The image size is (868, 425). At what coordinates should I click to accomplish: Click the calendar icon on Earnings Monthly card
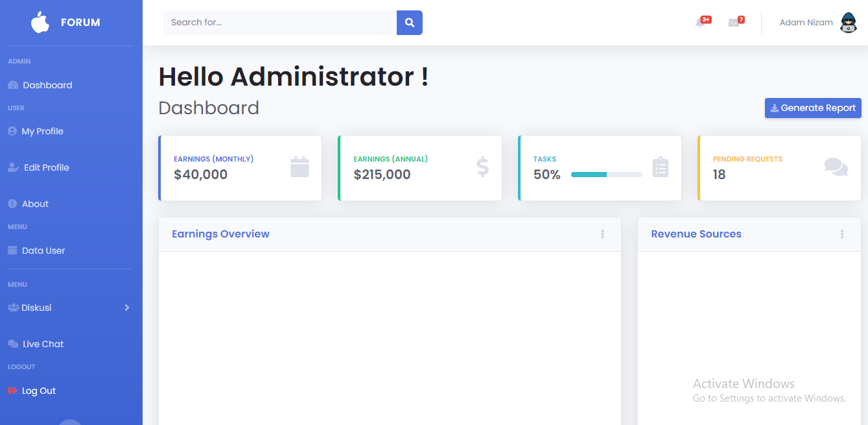[299, 167]
